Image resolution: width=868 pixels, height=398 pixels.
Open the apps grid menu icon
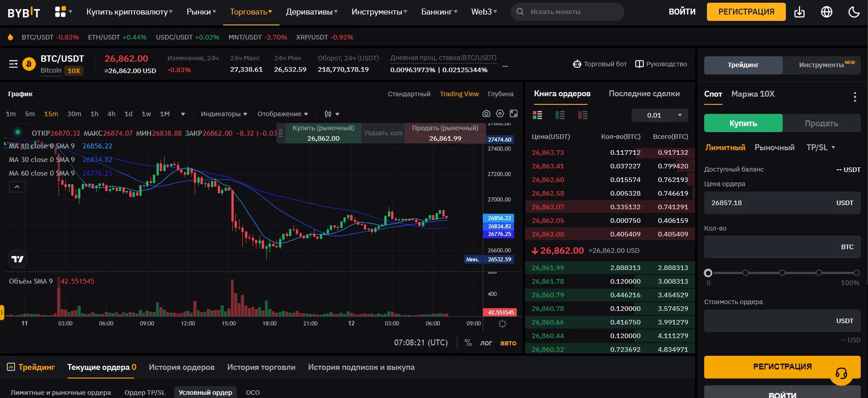[x=60, y=12]
